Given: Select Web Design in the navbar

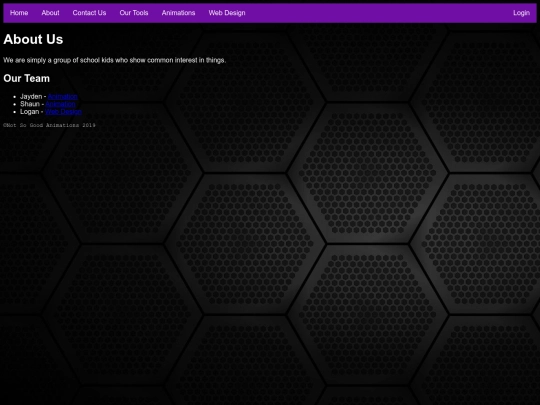Looking at the screenshot, I should tap(227, 13).
